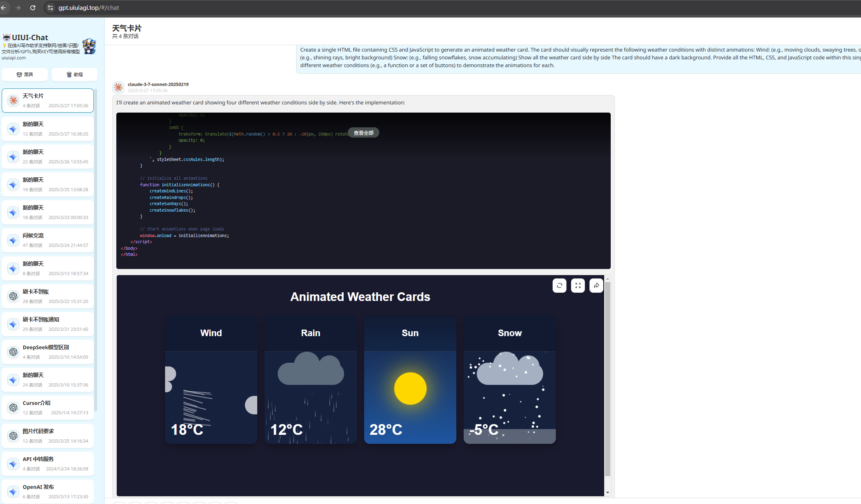Click the OpenAI icon of Cursor介绍 chat
This screenshot has width=861, height=504.
point(14,407)
